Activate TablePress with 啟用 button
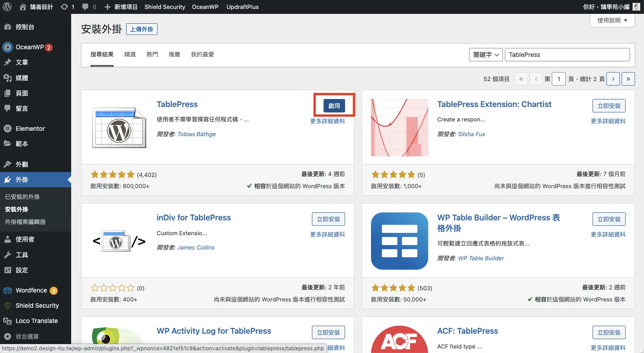 tap(334, 106)
